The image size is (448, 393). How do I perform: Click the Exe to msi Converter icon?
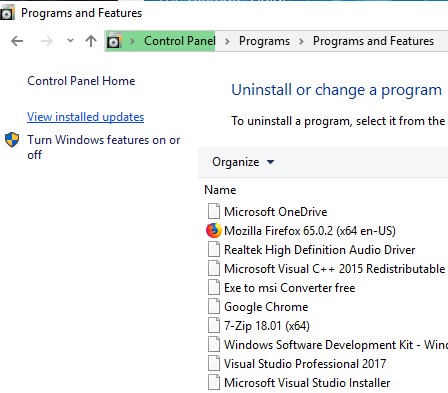point(214,287)
